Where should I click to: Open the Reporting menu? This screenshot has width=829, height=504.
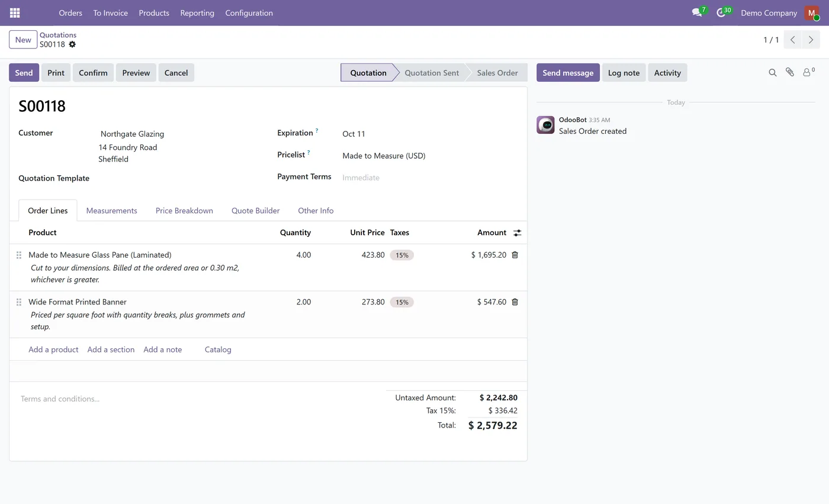(x=197, y=12)
